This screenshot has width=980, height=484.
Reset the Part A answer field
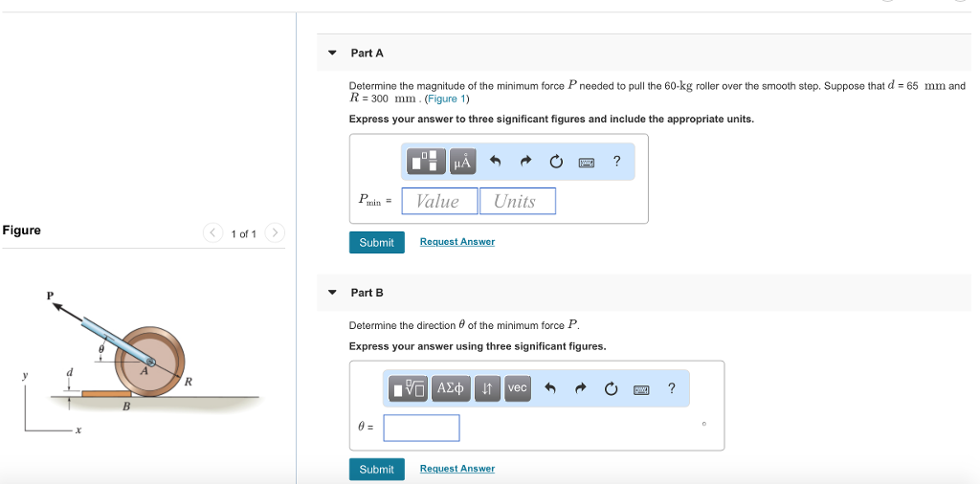click(x=556, y=162)
